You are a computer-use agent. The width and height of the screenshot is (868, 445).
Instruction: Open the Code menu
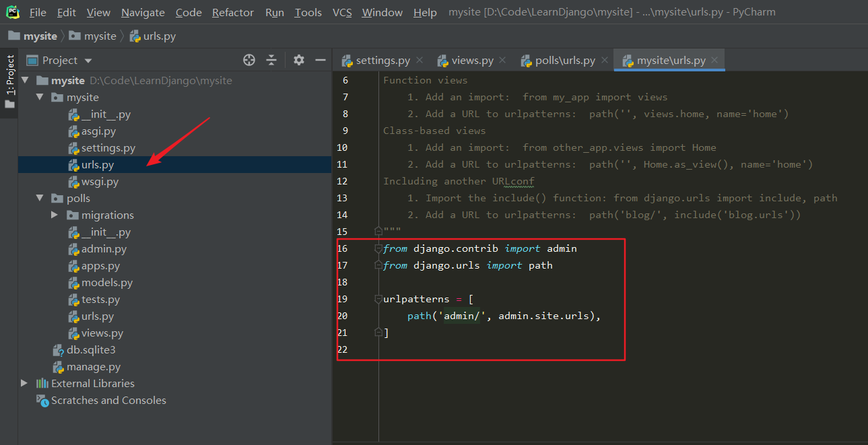tap(189, 12)
